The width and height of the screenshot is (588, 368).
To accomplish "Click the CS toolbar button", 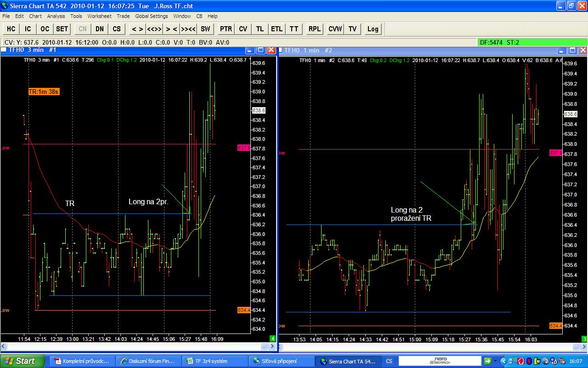I will (117, 29).
